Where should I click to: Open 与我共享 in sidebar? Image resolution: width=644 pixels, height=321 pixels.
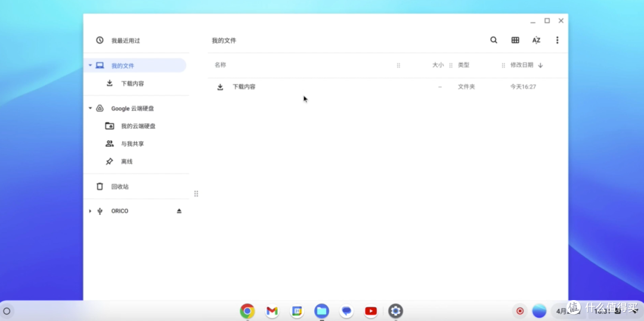tap(135, 144)
